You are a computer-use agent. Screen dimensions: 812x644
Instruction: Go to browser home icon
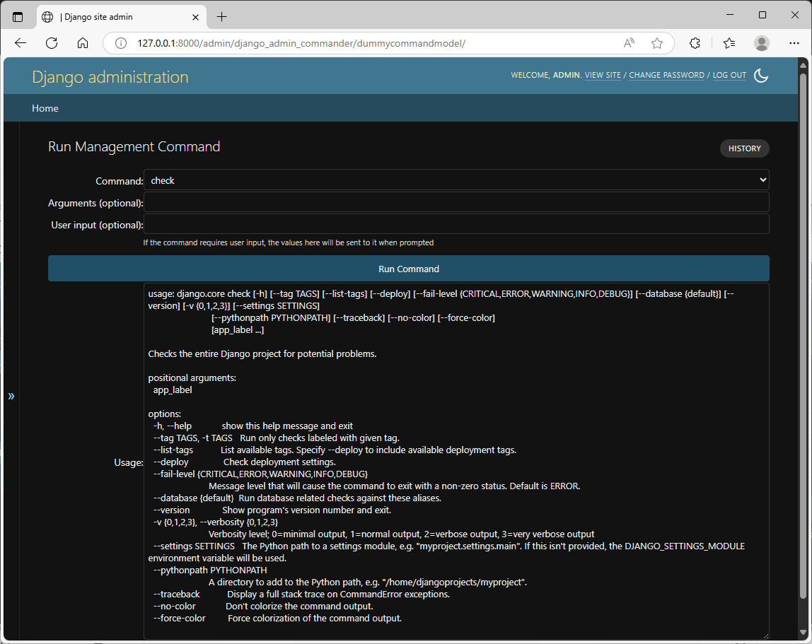coord(83,44)
